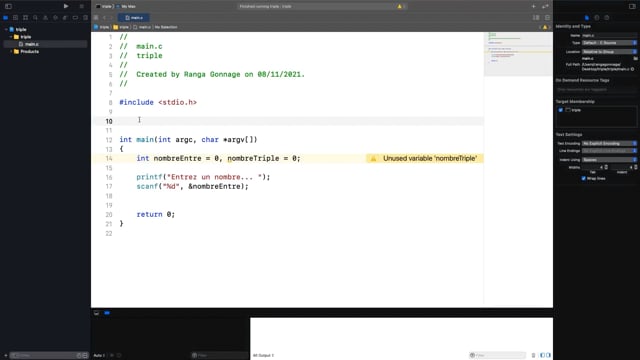Toggle code review arrows button
Image resolution: width=640 pixels, height=360 pixels.
point(545,6)
